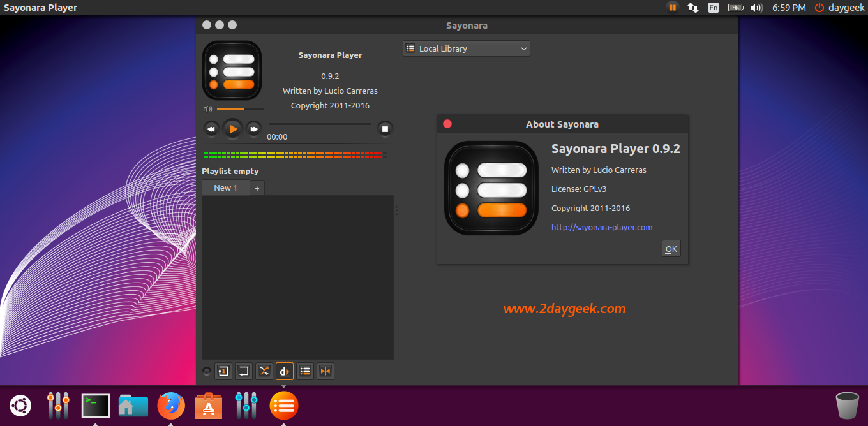
Task: Open the Ubuntu launcher from the dock
Action: pos(20,406)
